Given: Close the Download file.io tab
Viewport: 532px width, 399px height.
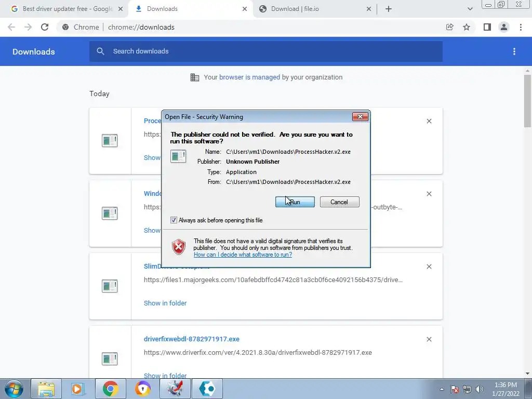Looking at the screenshot, I should click(369, 9).
